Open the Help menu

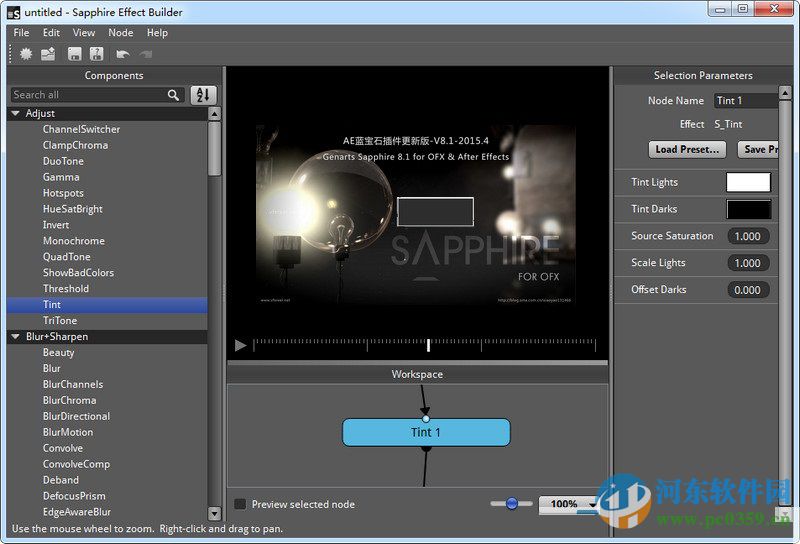coord(157,33)
